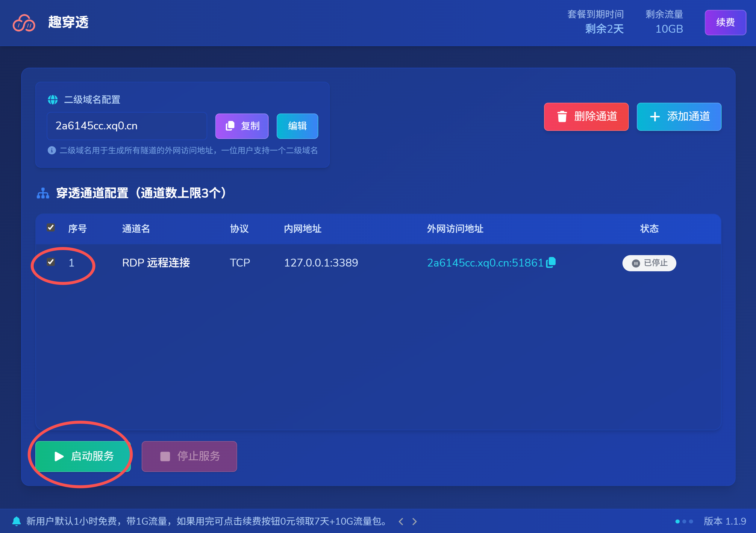The image size is (756, 533).
Task: Click the subdomain field 2a6145cc.xq0.cn
Action: pos(127,126)
